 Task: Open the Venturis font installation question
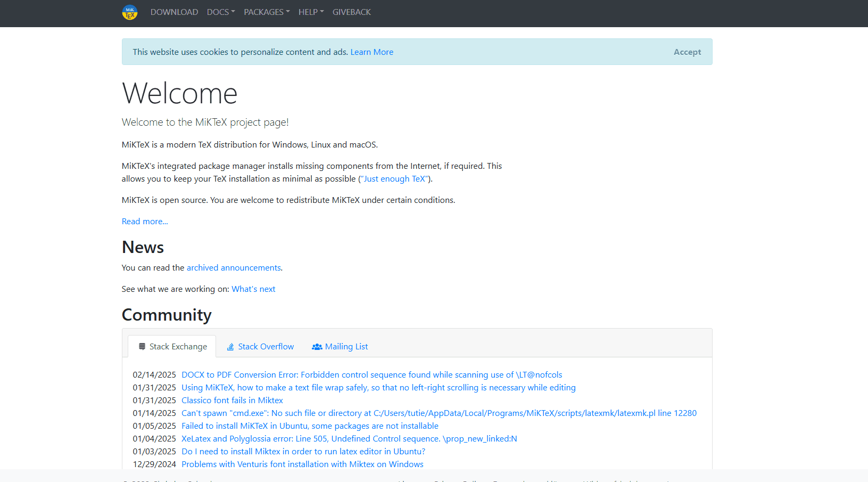[x=302, y=464]
